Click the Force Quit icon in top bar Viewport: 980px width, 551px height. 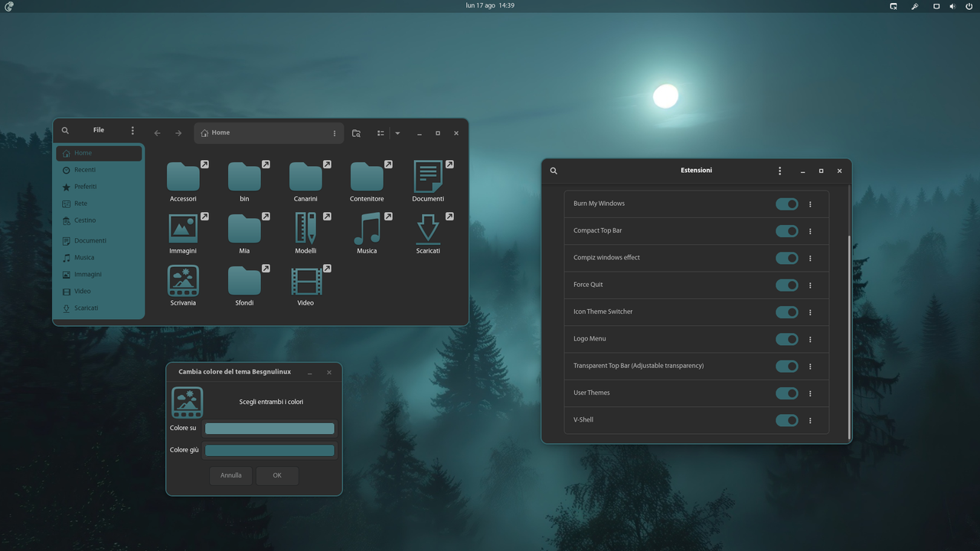(893, 6)
